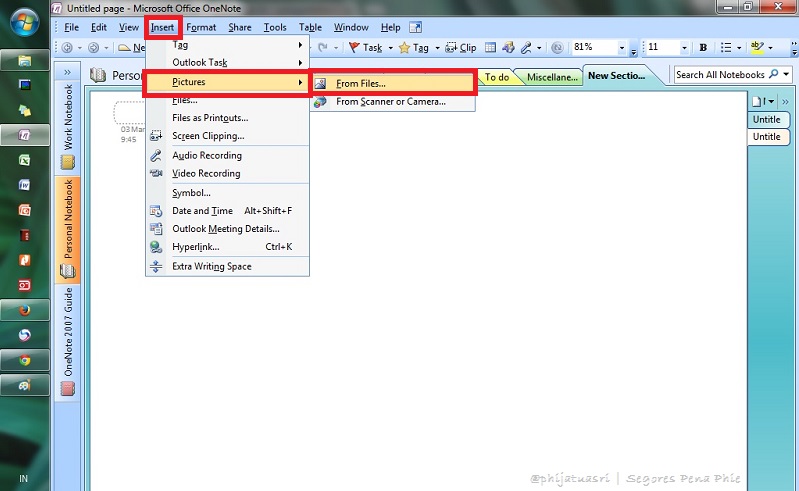Insert a Hyperlink from the menu
This screenshot has height=491, width=799.
(227, 247)
